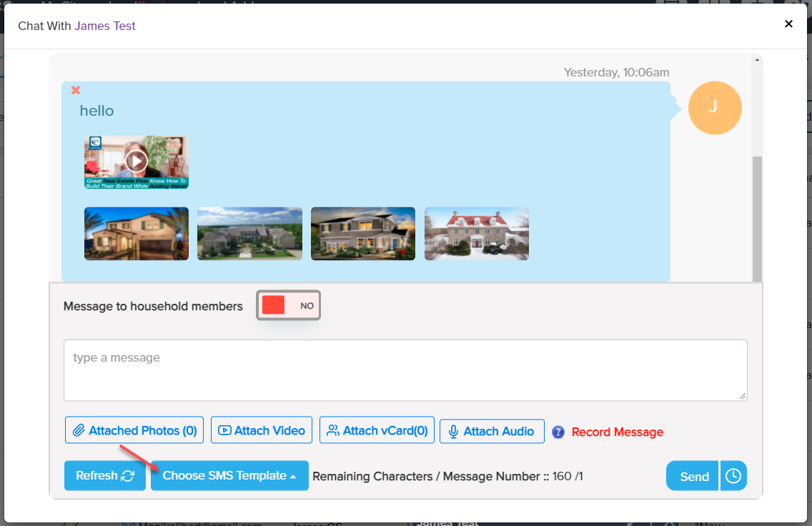Screen dimensions: 812x526
Task: Click the Attach Video button
Action: (x=262, y=430)
